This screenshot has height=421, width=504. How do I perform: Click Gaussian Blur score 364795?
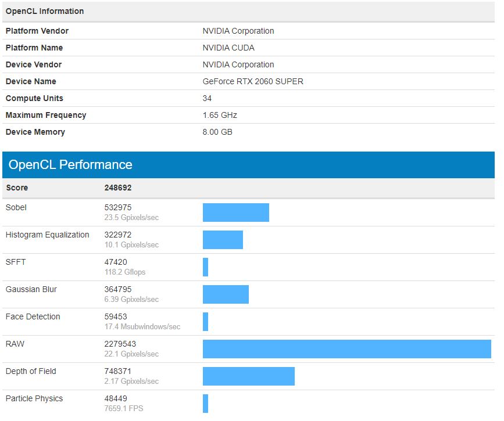pos(118,289)
